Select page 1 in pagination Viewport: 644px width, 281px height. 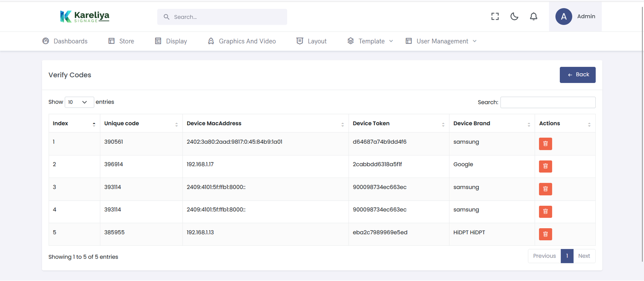point(567,256)
